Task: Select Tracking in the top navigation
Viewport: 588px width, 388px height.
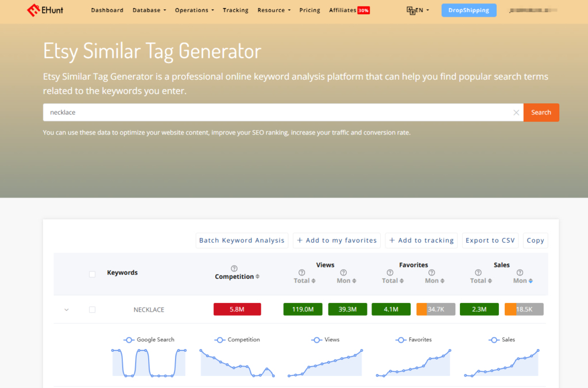Action: 235,10
